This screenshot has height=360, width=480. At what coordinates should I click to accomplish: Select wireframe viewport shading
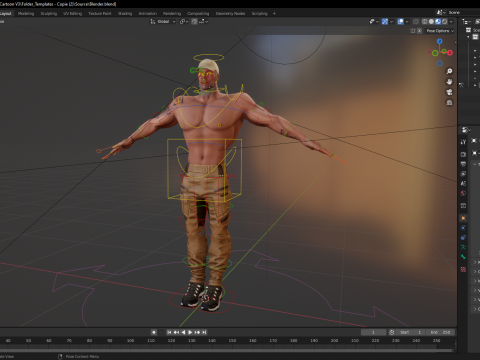[x=425, y=21]
